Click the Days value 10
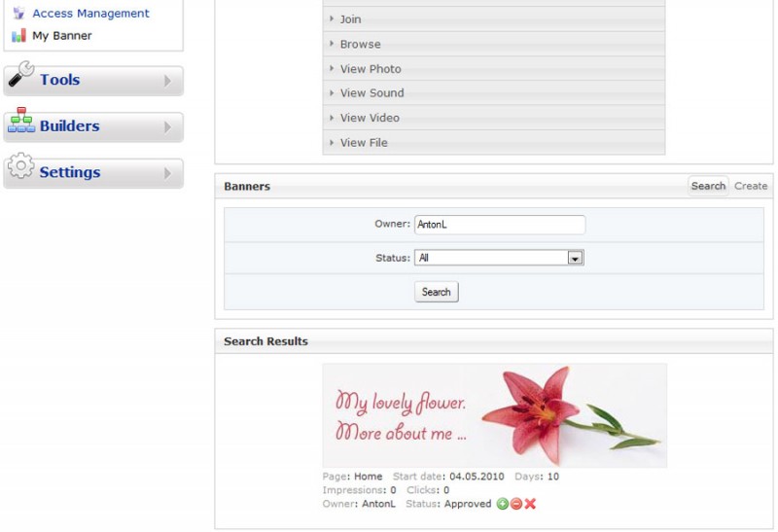The width and height of the screenshot is (778, 532). coord(553,477)
